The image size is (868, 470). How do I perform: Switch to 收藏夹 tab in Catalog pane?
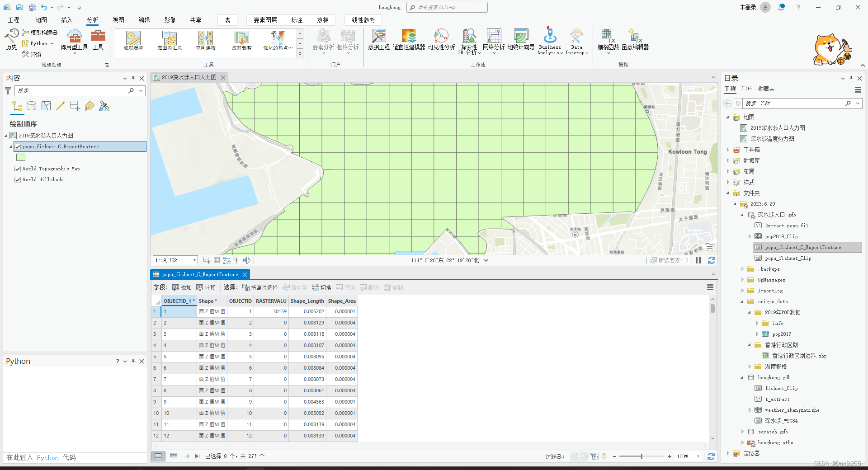(x=766, y=89)
